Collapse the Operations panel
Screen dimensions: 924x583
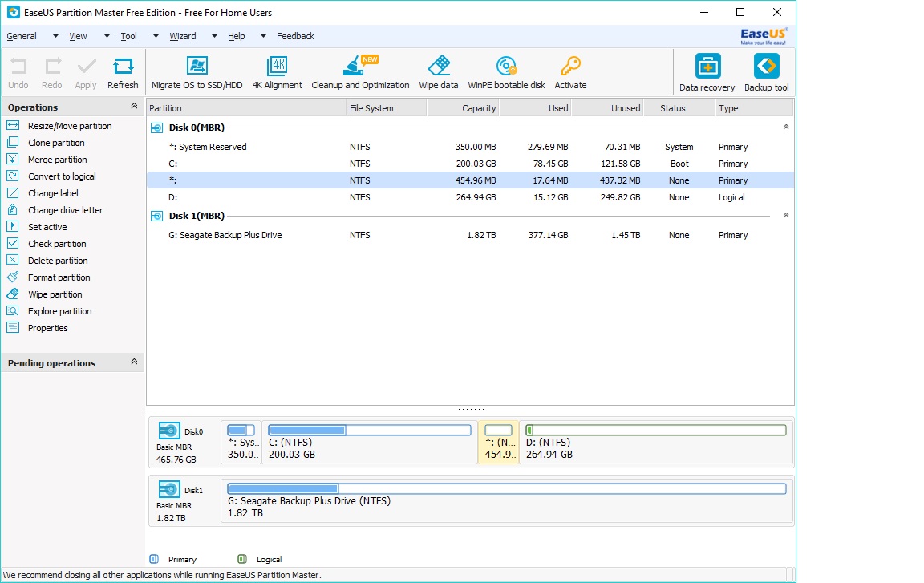click(134, 106)
